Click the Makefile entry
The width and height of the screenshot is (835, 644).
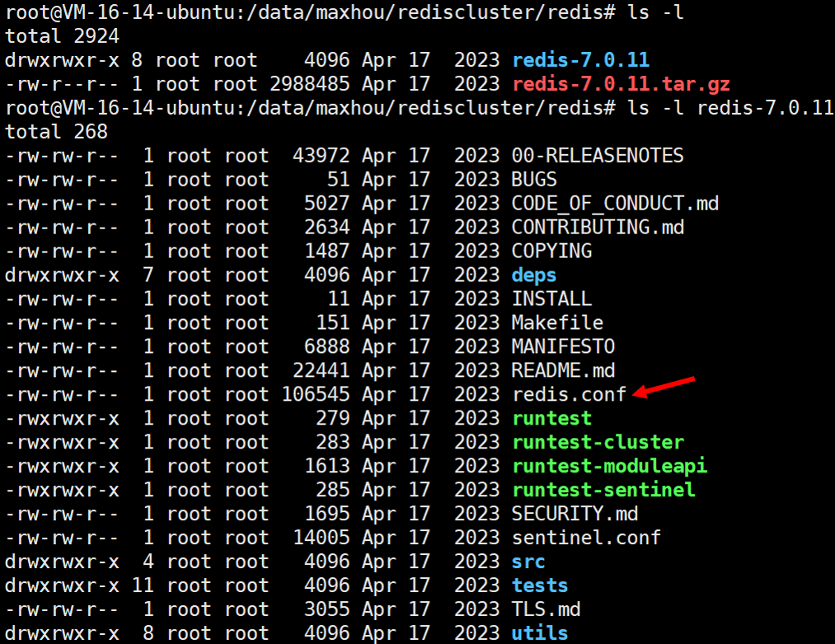(557, 322)
